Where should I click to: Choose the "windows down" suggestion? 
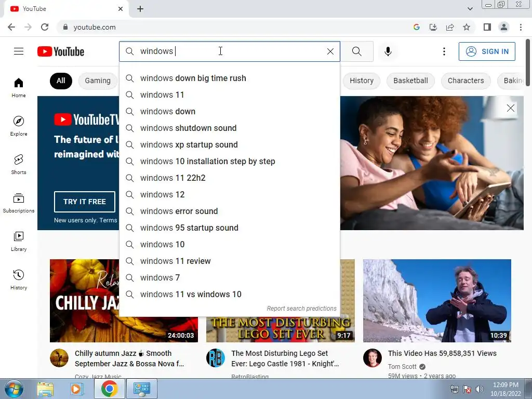pyautogui.click(x=230, y=111)
